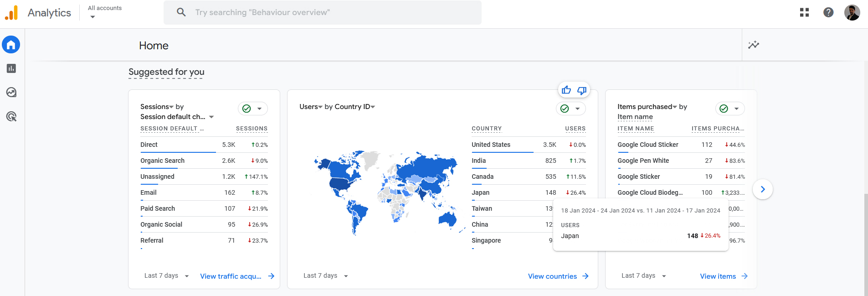Screen dimensions: 868x296
Task: Select the Canada country row
Action: [x=529, y=177]
